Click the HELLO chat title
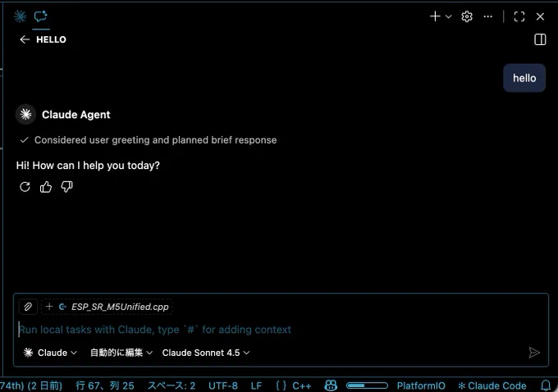 pyautogui.click(x=51, y=39)
